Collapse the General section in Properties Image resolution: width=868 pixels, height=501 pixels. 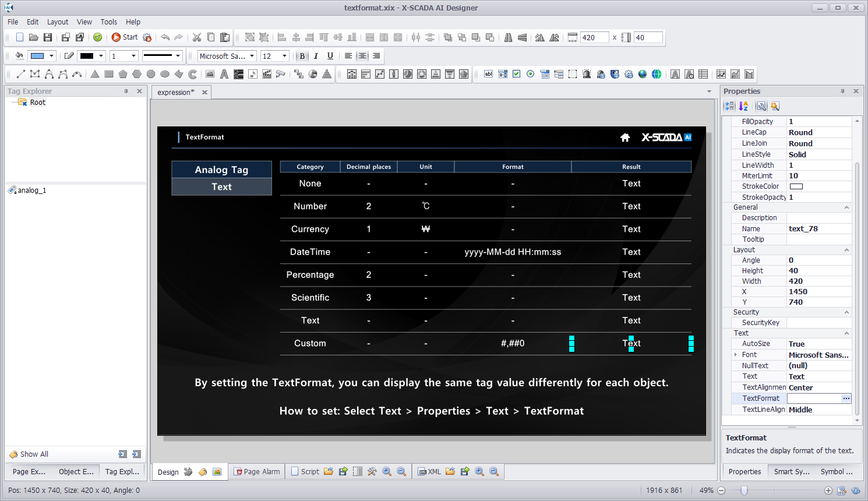846,207
